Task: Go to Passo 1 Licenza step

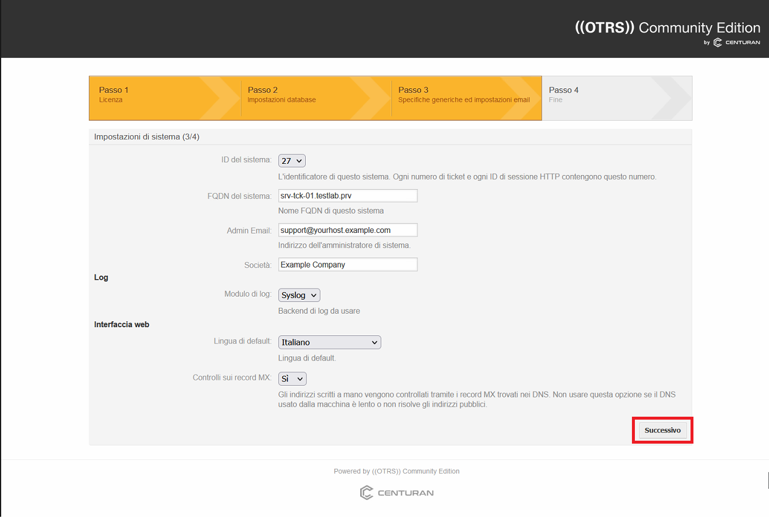Action: (165, 98)
